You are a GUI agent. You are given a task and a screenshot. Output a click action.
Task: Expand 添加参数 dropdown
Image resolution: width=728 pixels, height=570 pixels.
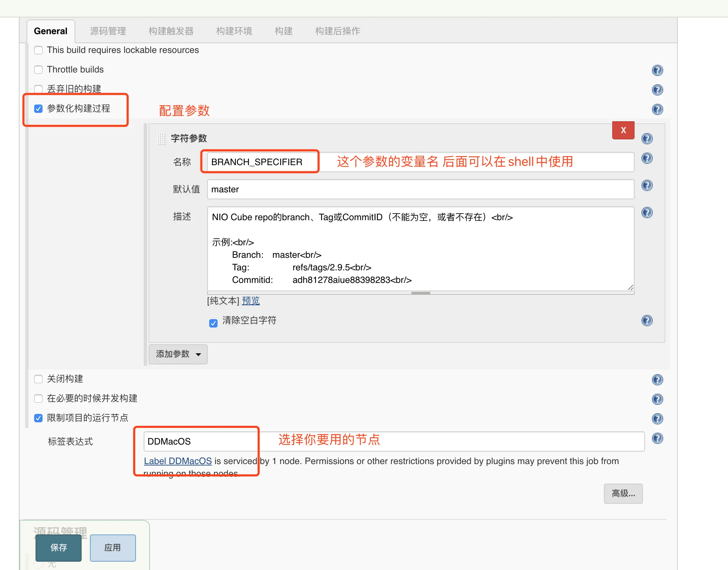click(x=178, y=354)
